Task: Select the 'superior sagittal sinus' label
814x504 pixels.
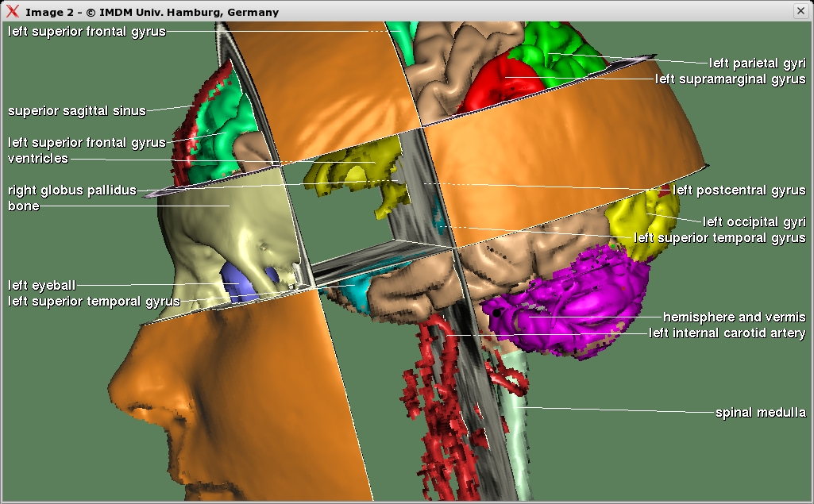Action: pyautogui.click(x=77, y=111)
